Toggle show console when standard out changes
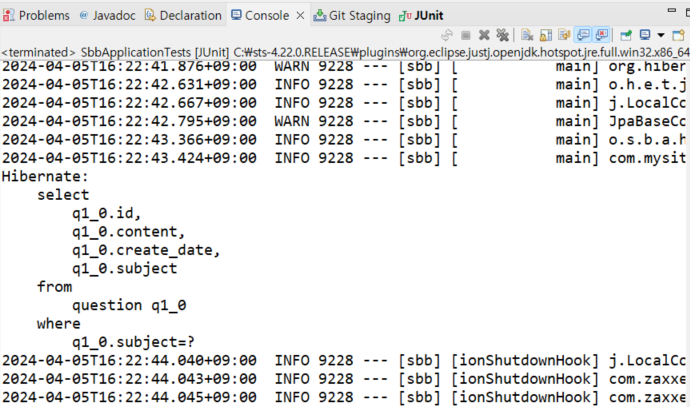The width and height of the screenshot is (690, 407). point(583,35)
